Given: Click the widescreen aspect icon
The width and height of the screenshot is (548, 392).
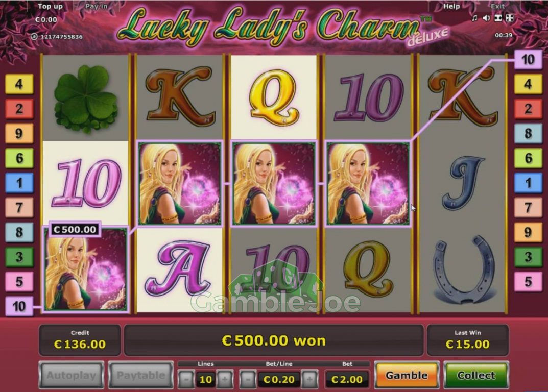Looking at the screenshot, I should click(x=498, y=18).
